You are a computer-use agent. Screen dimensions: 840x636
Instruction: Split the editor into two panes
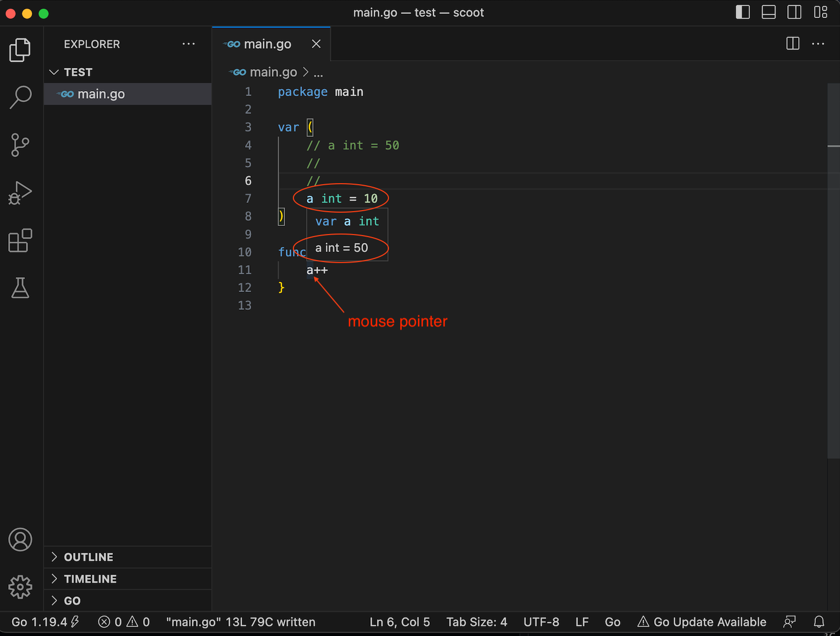tap(792, 44)
